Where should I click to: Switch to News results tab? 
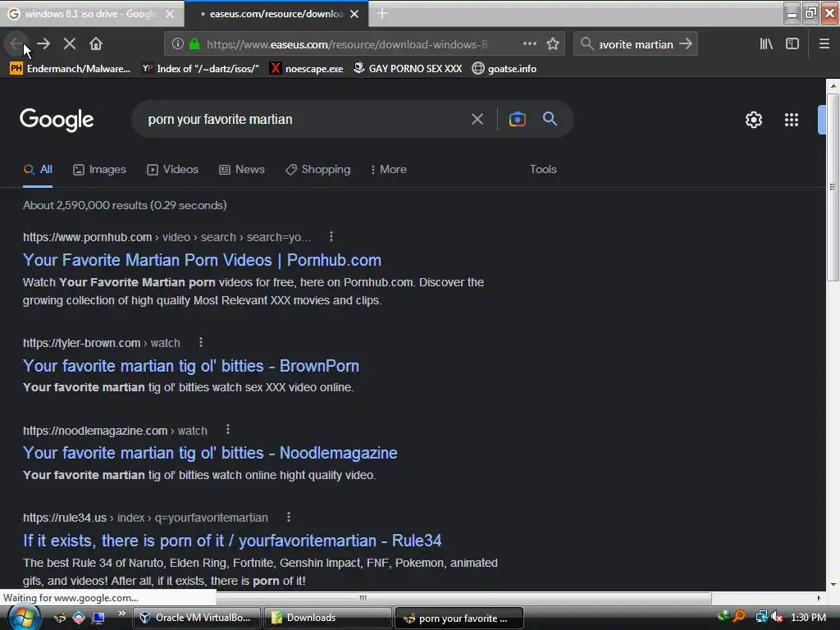point(242,169)
